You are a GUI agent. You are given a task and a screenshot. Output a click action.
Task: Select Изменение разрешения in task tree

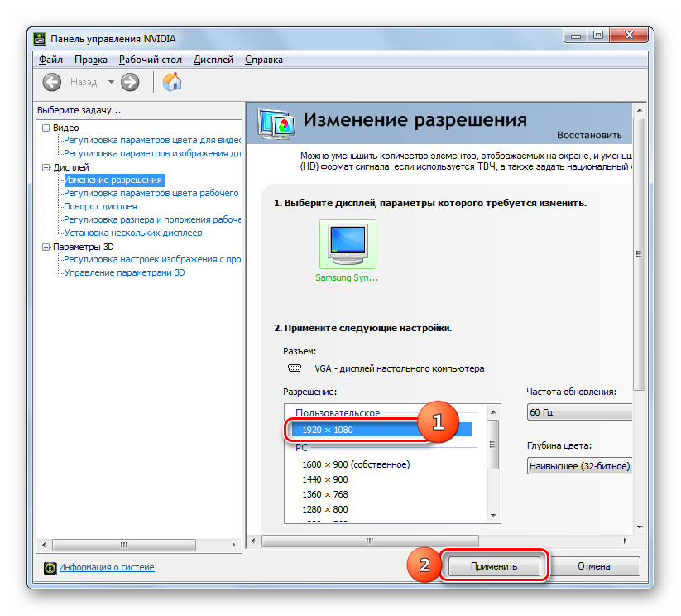tap(113, 180)
